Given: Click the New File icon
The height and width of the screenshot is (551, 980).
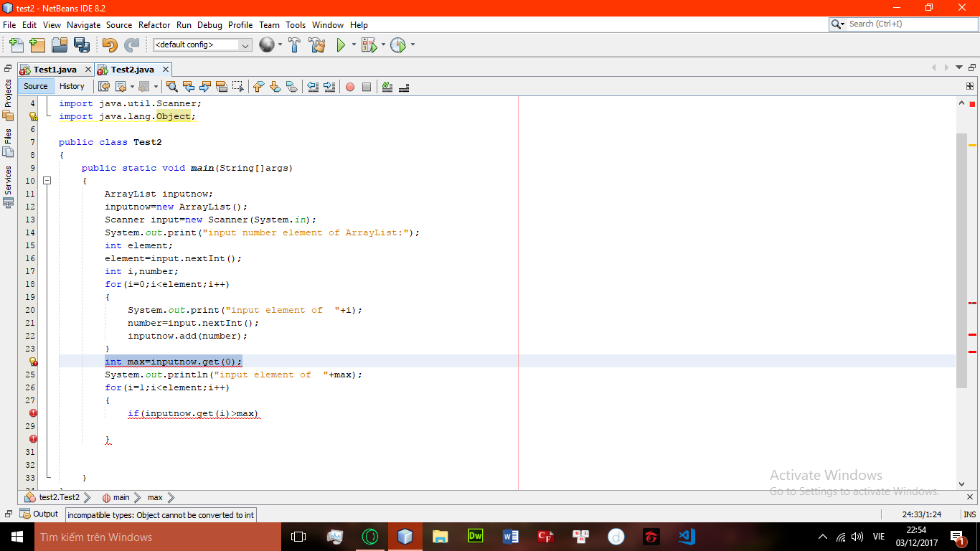Looking at the screenshot, I should coord(16,45).
